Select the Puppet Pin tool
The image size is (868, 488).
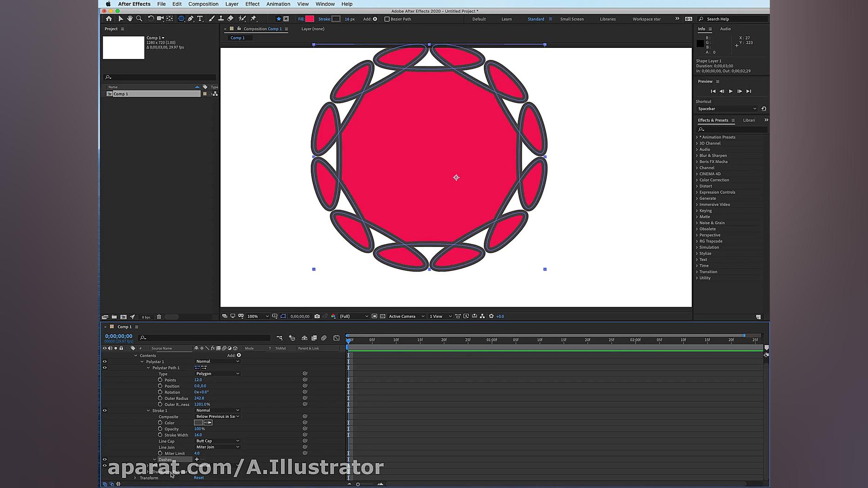point(254,19)
